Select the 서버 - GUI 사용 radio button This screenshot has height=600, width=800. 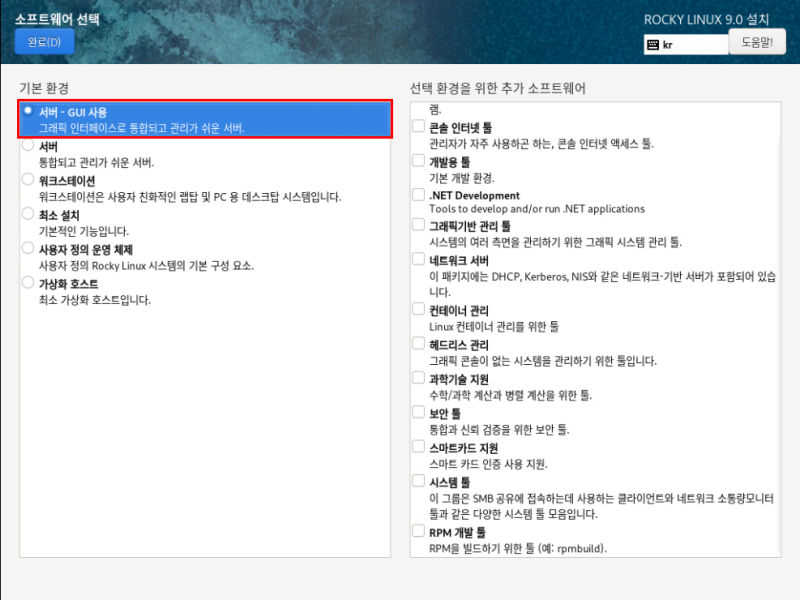pyautogui.click(x=28, y=111)
